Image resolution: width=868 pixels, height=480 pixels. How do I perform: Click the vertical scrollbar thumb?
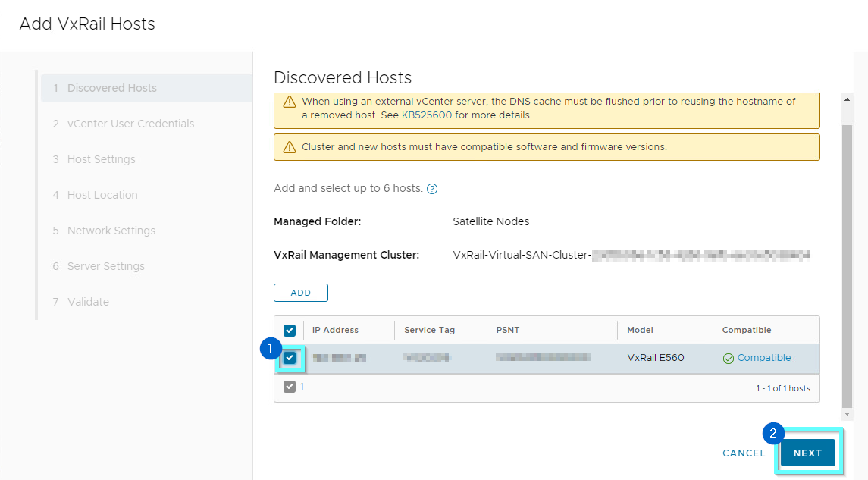point(847,265)
